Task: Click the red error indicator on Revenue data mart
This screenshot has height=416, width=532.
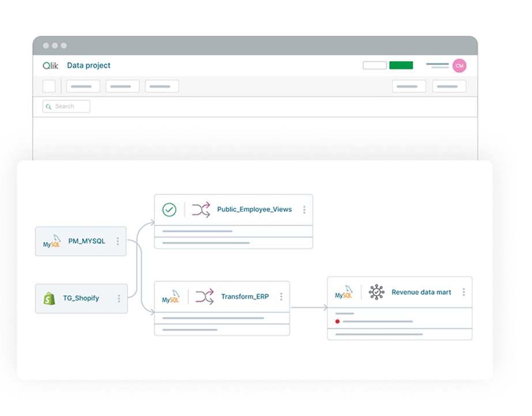Action: pos(337,322)
